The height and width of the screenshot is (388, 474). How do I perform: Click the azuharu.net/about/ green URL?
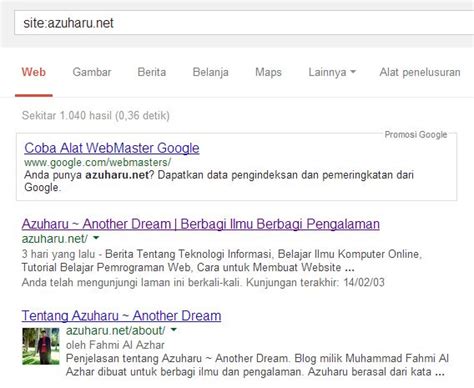[x=115, y=330]
